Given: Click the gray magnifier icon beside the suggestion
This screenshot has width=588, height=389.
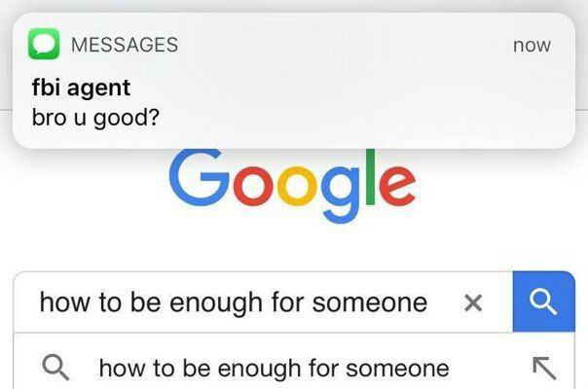Looking at the screenshot, I should (55, 368).
